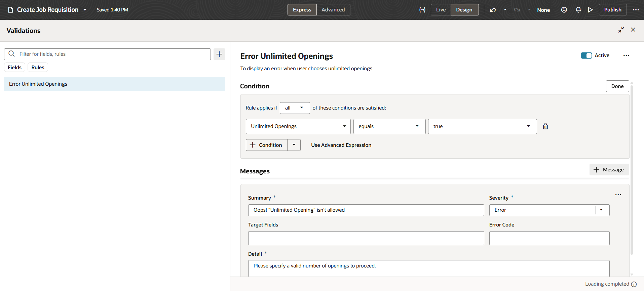This screenshot has width=644, height=291.
Task: Click the Loading completed info icon
Action: coord(634,284)
